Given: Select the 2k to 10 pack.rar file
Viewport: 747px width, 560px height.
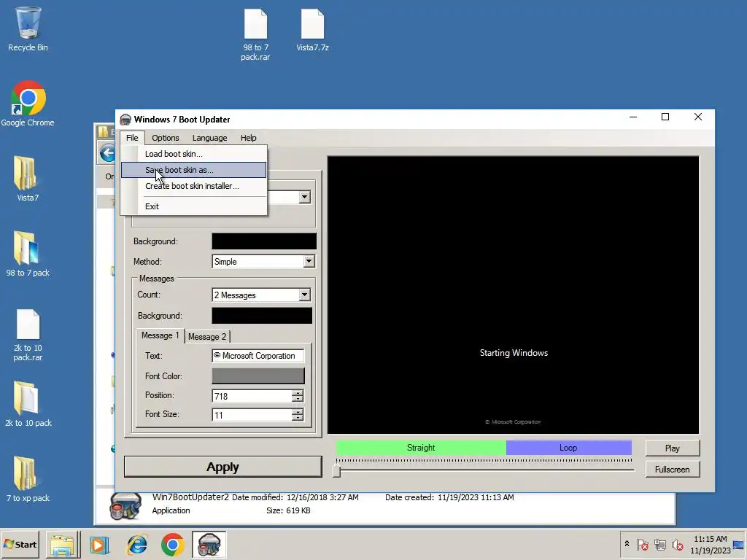Looking at the screenshot, I should [x=28, y=335].
